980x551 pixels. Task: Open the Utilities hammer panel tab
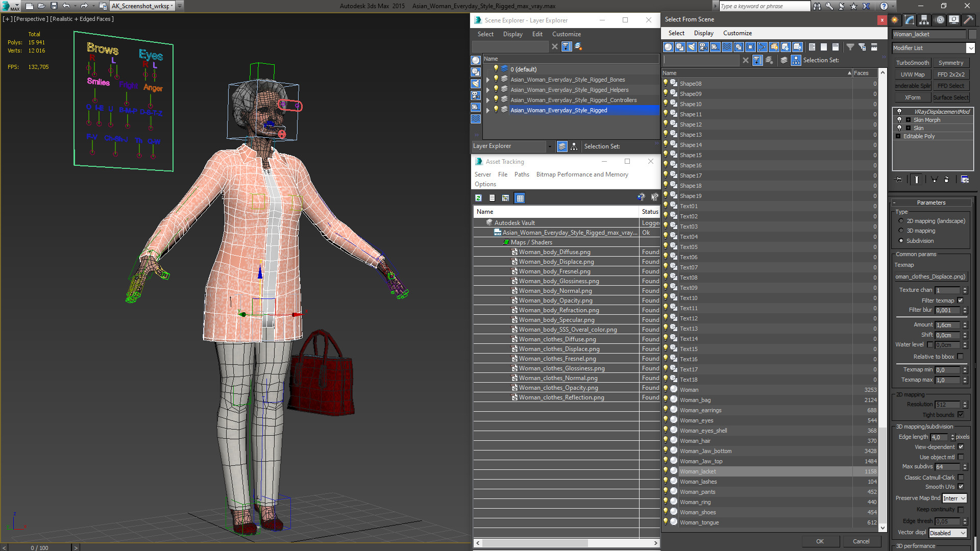968,20
